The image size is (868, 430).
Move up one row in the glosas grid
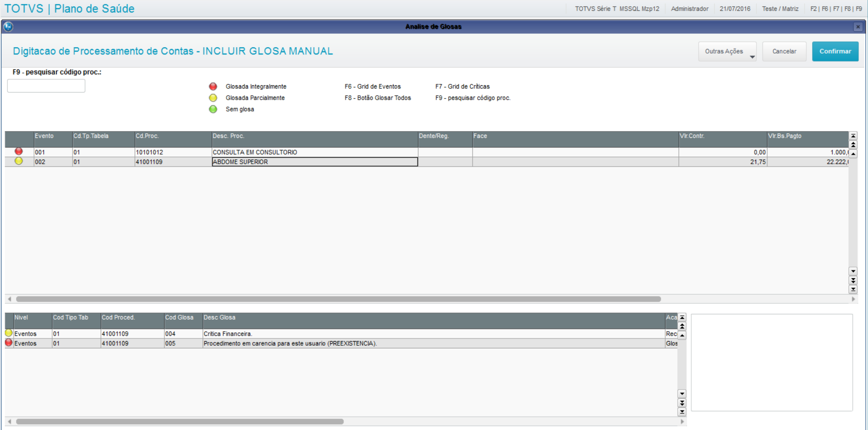682,335
